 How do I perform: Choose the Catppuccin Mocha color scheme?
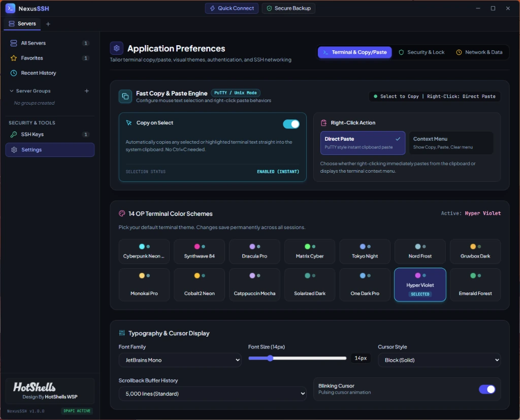(x=254, y=284)
